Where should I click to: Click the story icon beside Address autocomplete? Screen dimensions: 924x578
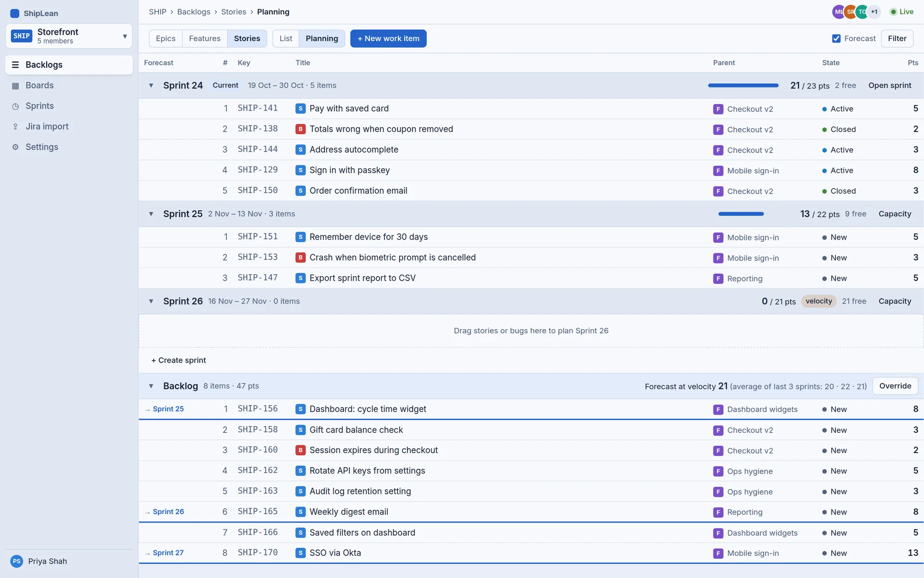(300, 150)
